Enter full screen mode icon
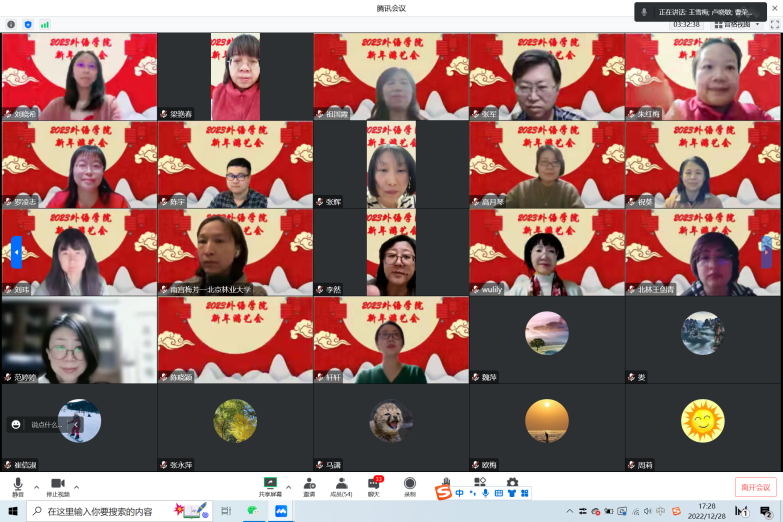This screenshot has height=522, width=783. tap(775, 24)
